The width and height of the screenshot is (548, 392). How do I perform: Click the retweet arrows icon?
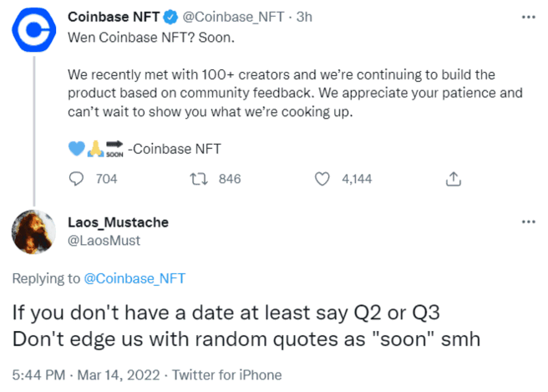pyautogui.click(x=199, y=178)
